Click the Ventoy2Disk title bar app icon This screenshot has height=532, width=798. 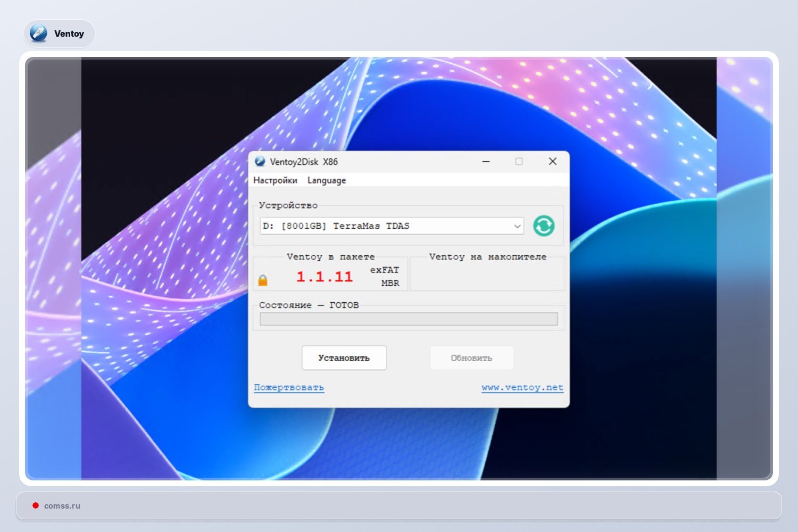(260, 162)
